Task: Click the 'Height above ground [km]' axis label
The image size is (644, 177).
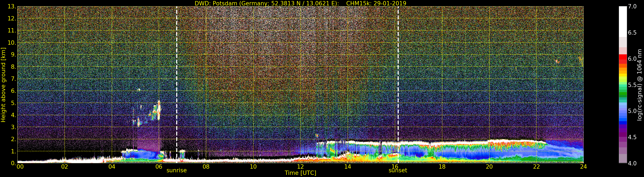Action: tap(3, 85)
